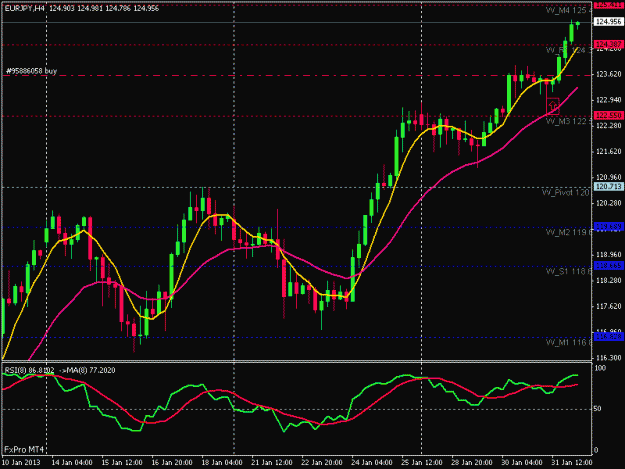Select the #95886058 buy order label
The width and height of the screenshot is (625, 469).
click(31, 71)
